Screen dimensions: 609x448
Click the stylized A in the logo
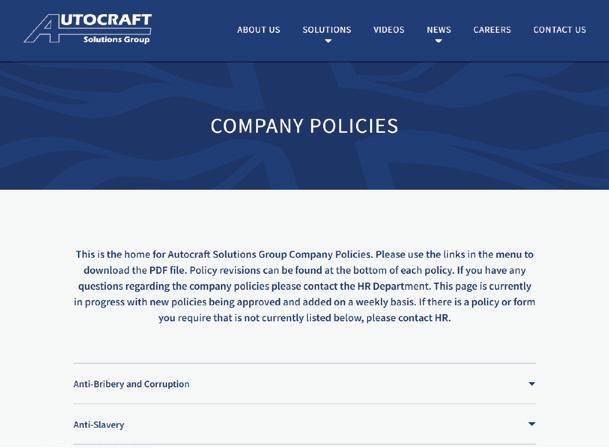click(x=42, y=28)
